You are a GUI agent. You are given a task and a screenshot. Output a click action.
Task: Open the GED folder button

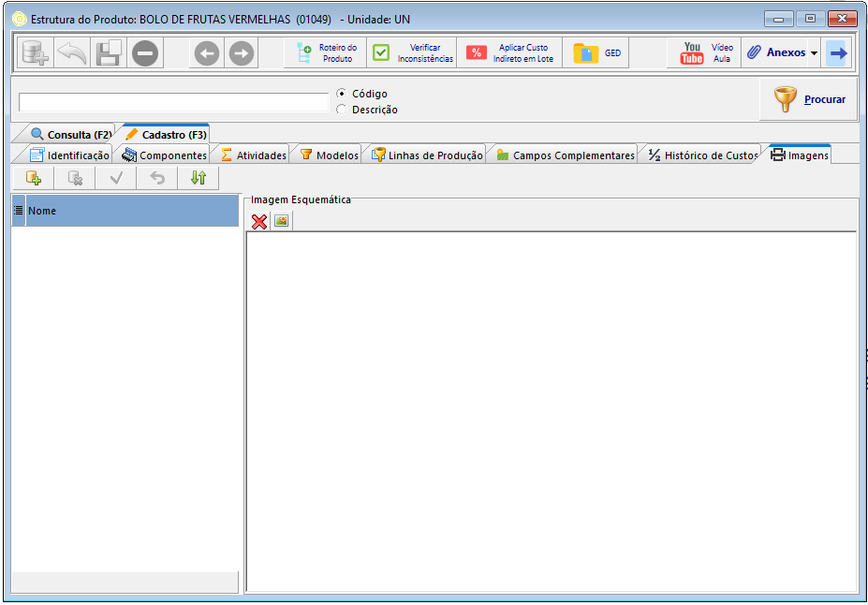[x=596, y=53]
